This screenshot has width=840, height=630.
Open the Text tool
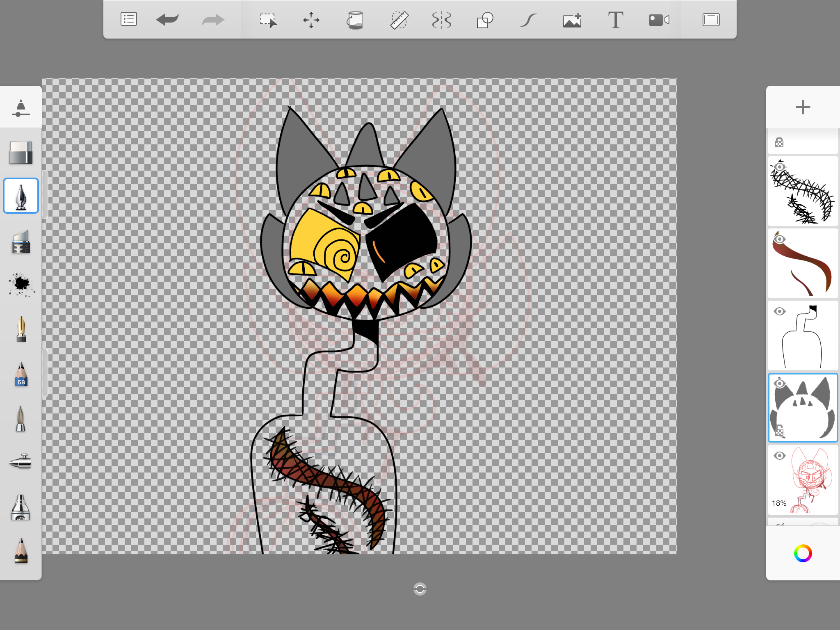(615, 20)
